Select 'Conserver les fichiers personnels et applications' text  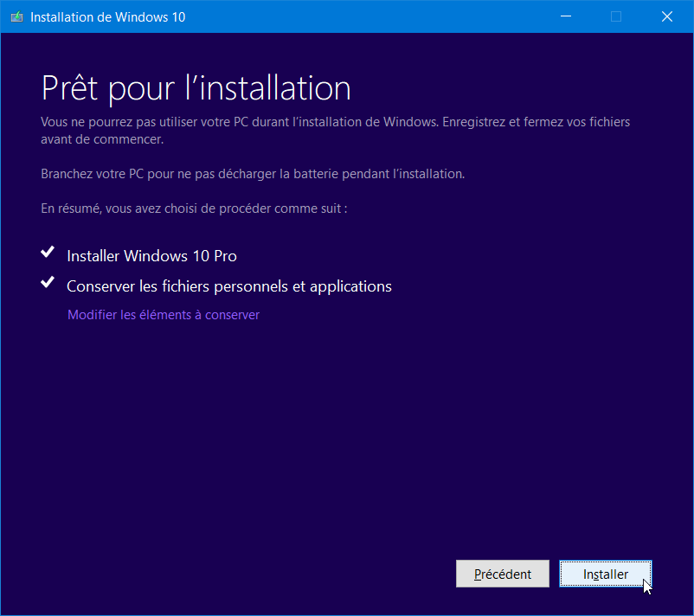[x=229, y=286]
